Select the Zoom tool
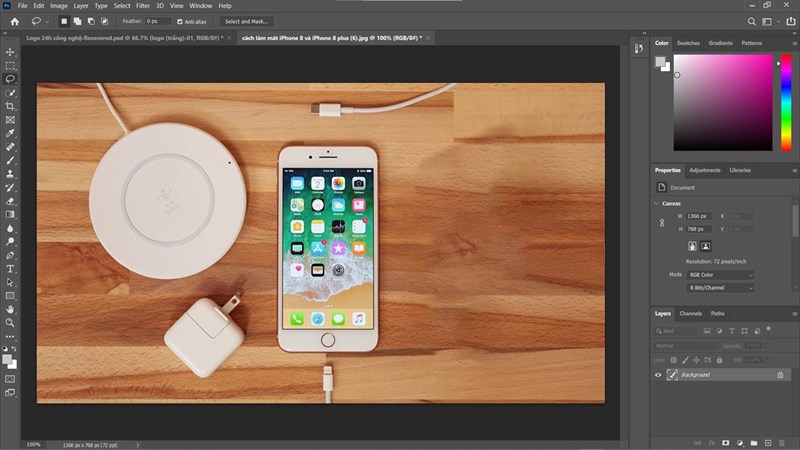This screenshot has width=800, height=450. (10, 322)
